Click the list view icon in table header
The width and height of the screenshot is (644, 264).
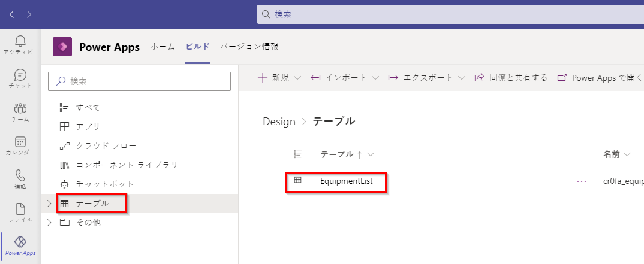click(x=297, y=154)
